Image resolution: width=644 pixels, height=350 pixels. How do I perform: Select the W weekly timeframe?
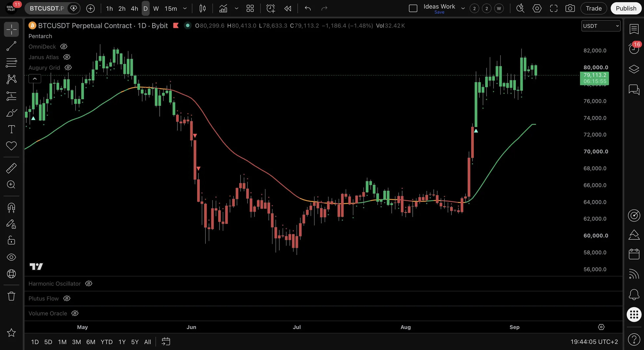click(x=156, y=9)
